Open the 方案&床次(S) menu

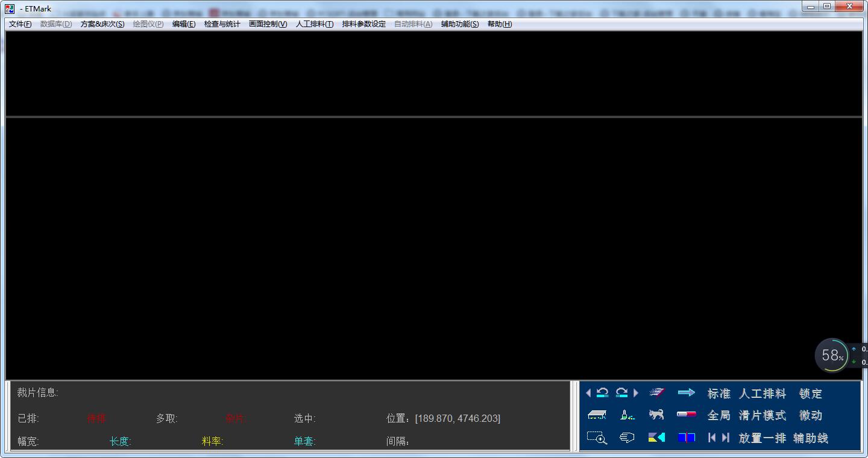(102, 24)
